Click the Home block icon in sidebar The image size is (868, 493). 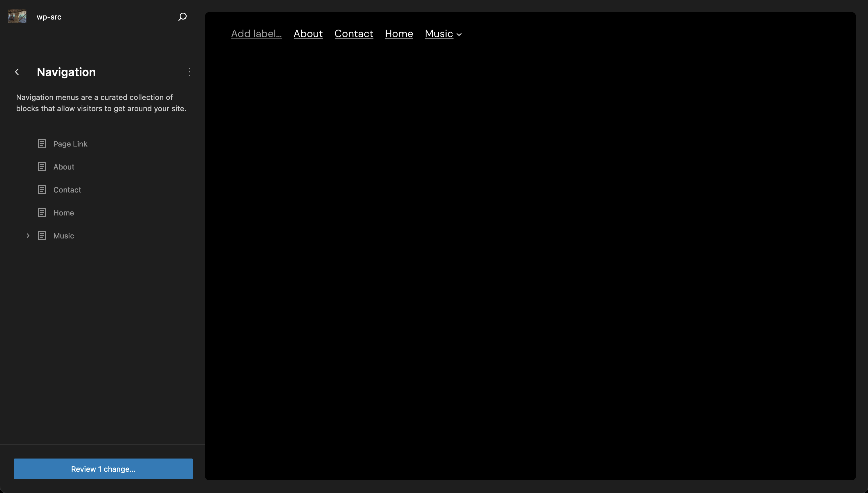pyautogui.click(x=42, y=212)
